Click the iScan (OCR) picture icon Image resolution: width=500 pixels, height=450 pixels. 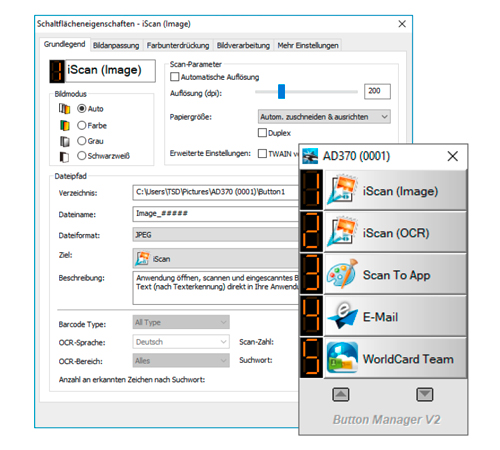click(x=343, y=232)
